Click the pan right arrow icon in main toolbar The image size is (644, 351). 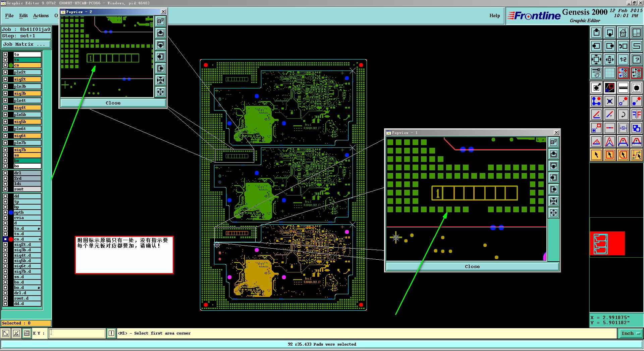(x=610, y=46)
